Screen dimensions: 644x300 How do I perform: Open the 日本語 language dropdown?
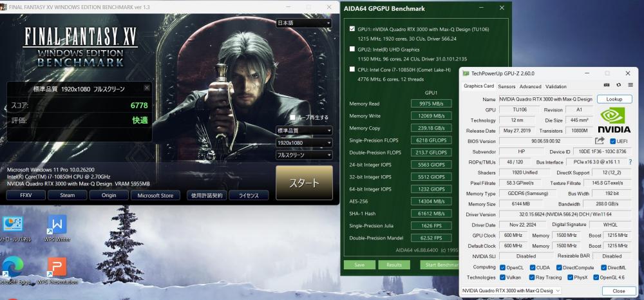(303, 23)
